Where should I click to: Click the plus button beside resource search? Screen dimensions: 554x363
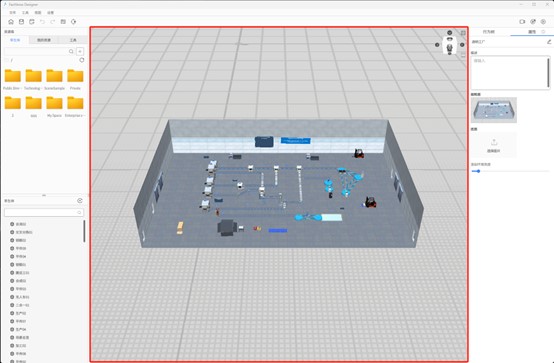80,51
